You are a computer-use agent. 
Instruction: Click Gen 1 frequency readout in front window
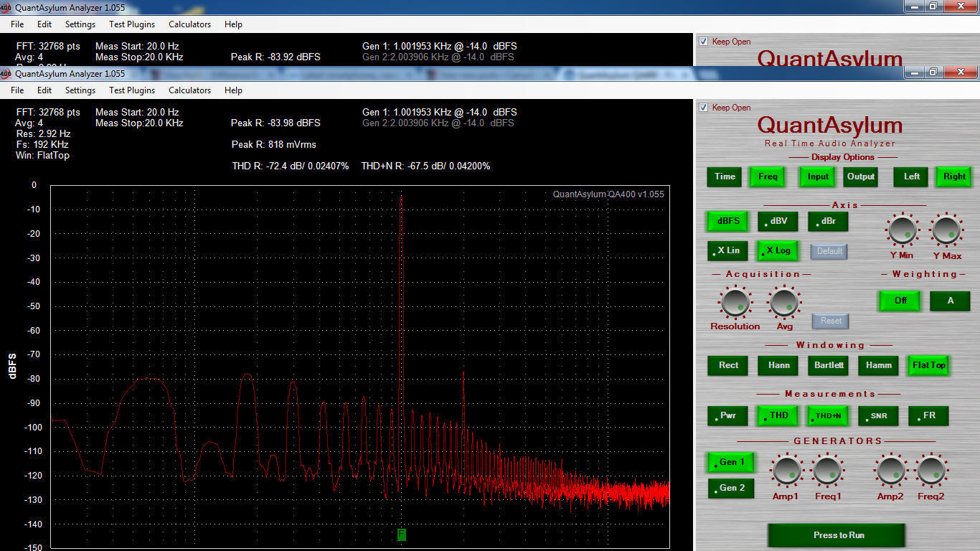pyautogui.click(x=440, y=112)
